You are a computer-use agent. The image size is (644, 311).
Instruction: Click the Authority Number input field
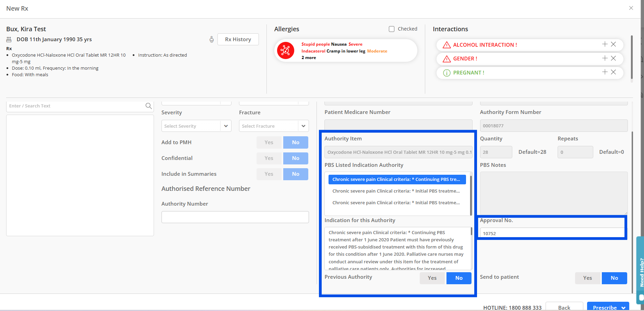pyautogui.click(x=235, y=217)
